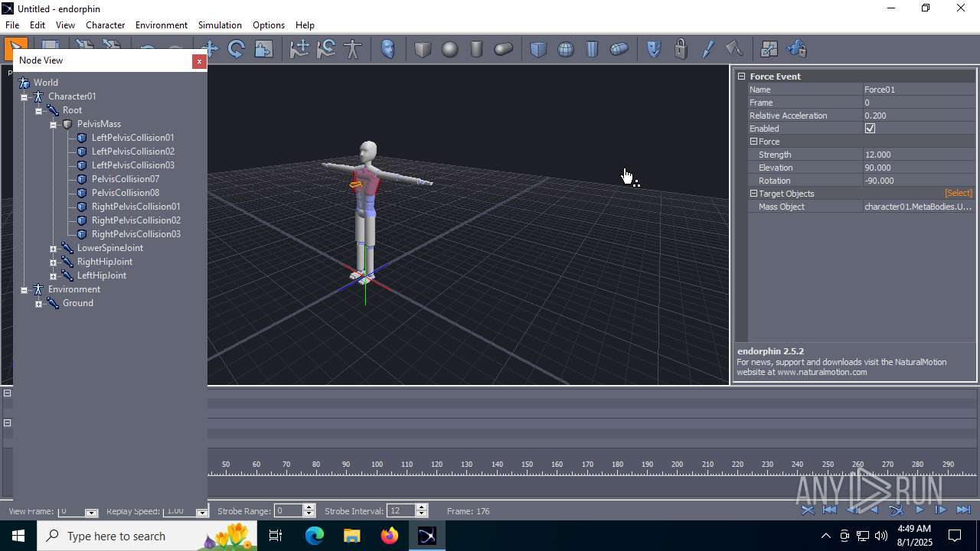Collapse the Force section in properties
This screenshot has height=551, width=980.
(x=753, y=142)
